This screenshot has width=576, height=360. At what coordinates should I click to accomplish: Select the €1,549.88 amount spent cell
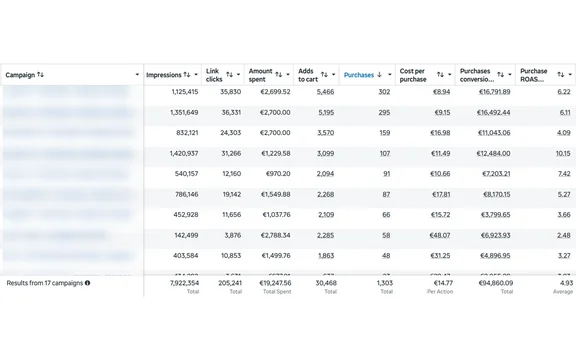[x=276, y=194]
